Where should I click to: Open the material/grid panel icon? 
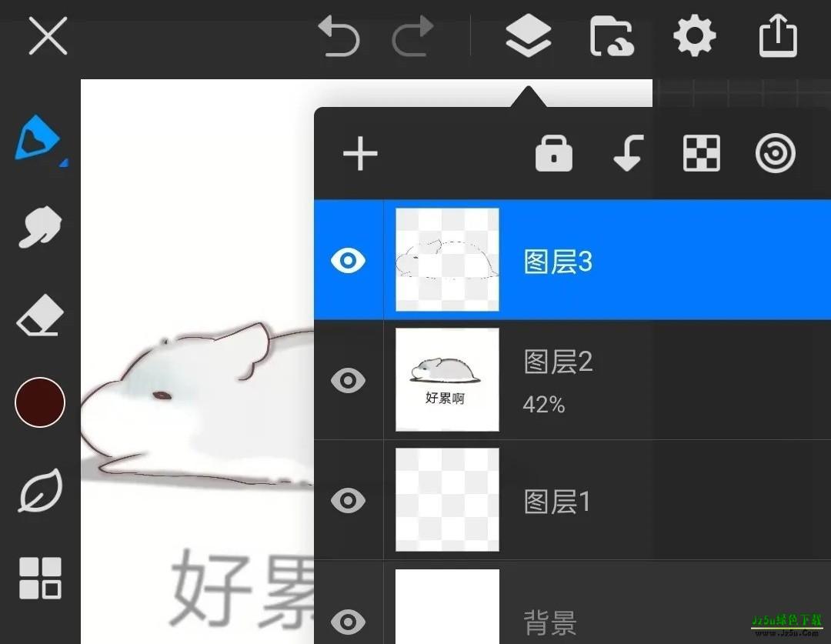[x=39, y=579]
